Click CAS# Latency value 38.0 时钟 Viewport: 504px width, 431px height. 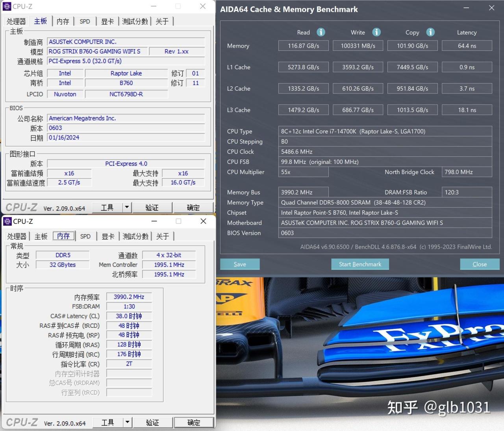[x=129, y=316]
